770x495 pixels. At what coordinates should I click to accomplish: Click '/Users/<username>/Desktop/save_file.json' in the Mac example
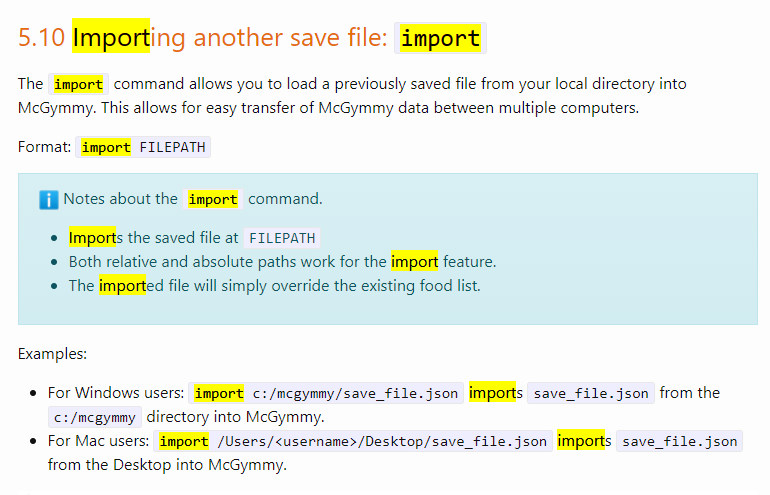tap(382, 441)
